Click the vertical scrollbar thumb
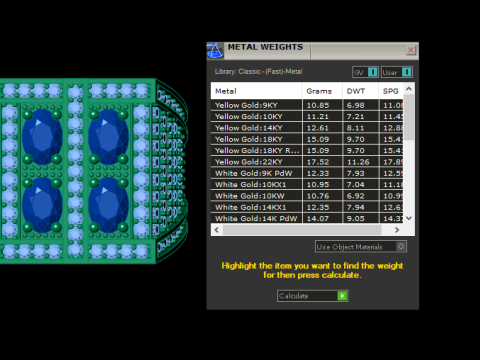The height and width of the screenshot is (360, 480). click(409, 117)
